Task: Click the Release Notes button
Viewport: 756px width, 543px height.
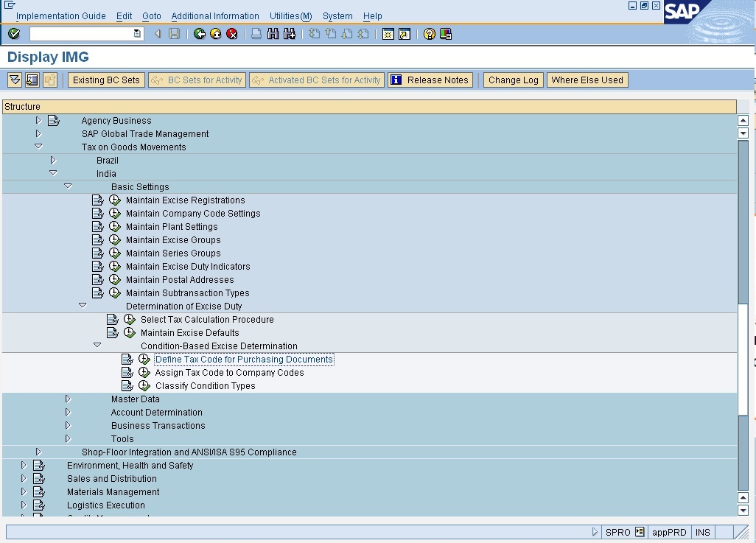Action: click(430, 80)
